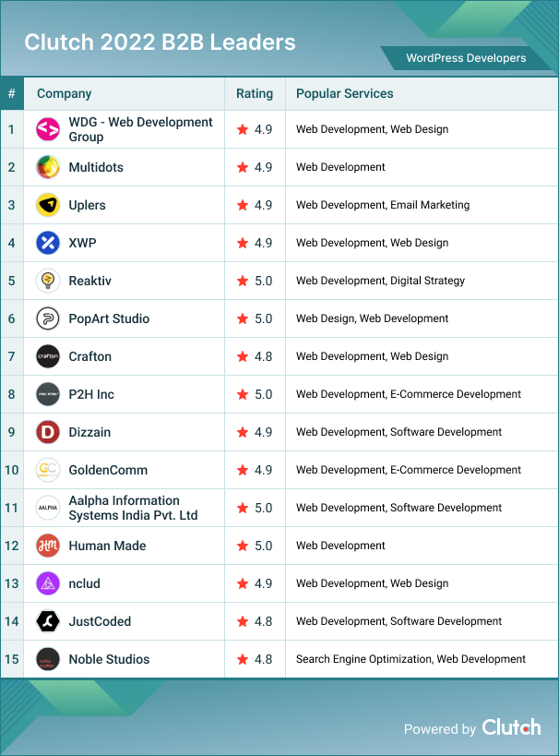The image size is (559, 756).
Task: Click the JustCoded black hexagon logo
Action: (x=48, y=621)
